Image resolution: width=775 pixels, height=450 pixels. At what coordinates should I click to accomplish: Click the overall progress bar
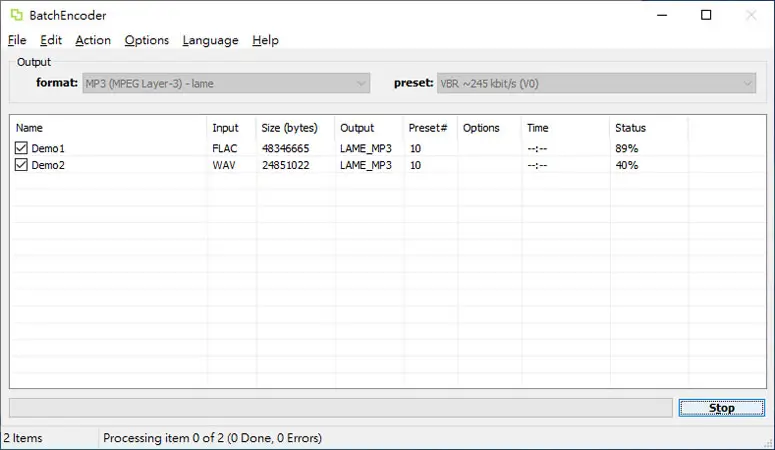point(341,408)
